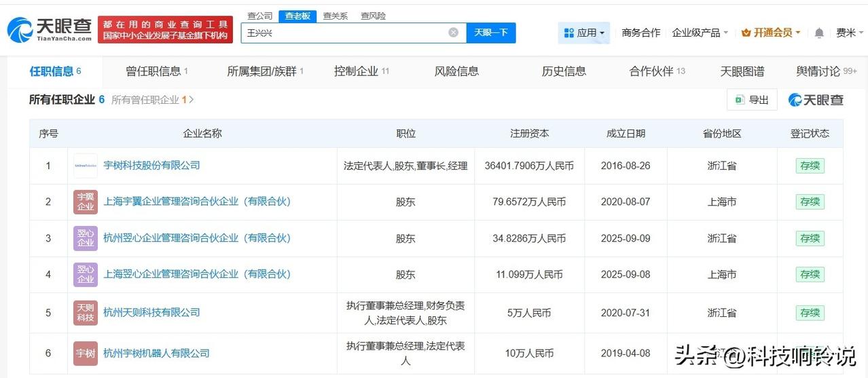Image resolution: width=868 pixels, height=378 pixels.
Task: Expand 所有曾任职企业 with the chevron
Action: point(192,100)
